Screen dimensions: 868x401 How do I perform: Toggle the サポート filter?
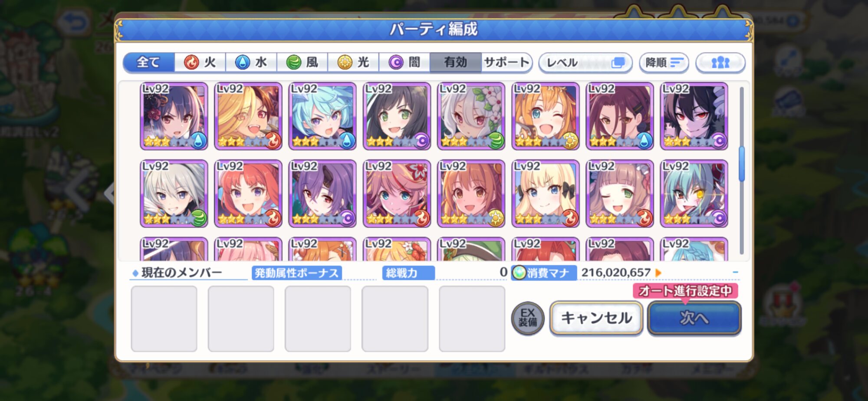(506, 62)
